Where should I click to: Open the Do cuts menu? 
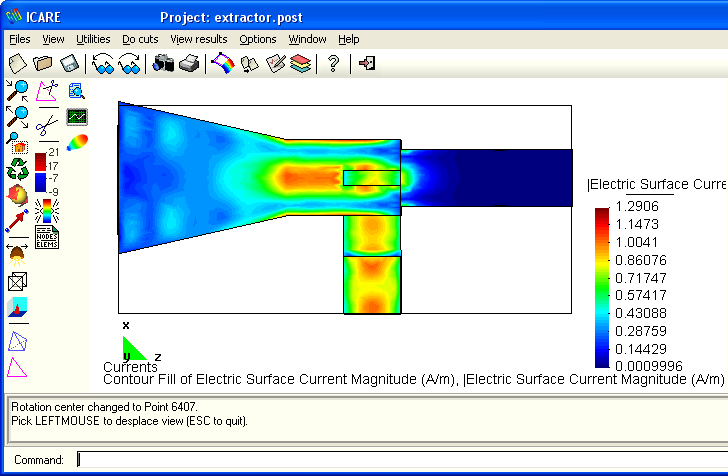140,39
